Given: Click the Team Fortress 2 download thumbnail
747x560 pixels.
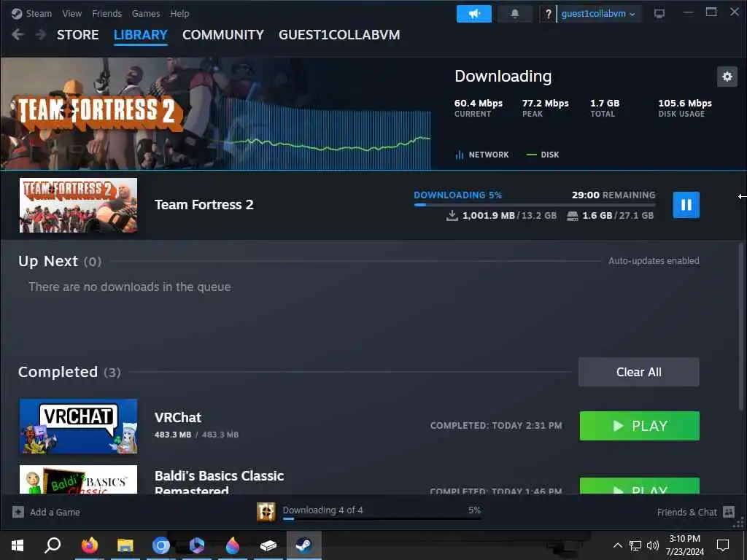Looking at the screenshot, I should [x=79, y=205].
